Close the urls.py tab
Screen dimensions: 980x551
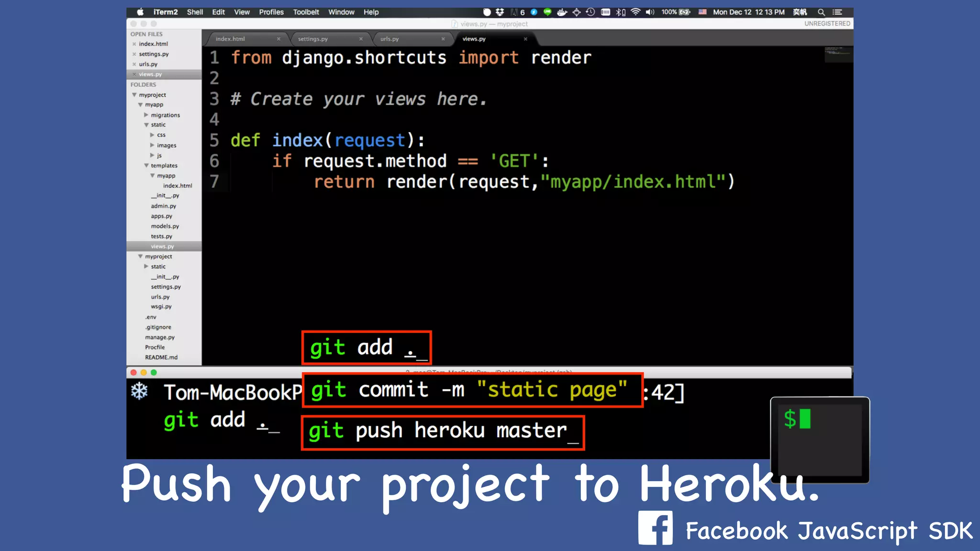tap(443, 39)
